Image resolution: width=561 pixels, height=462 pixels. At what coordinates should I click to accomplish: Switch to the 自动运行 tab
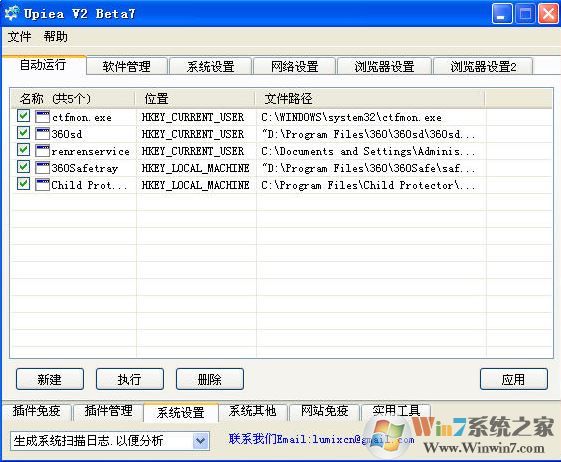[43, 65]
